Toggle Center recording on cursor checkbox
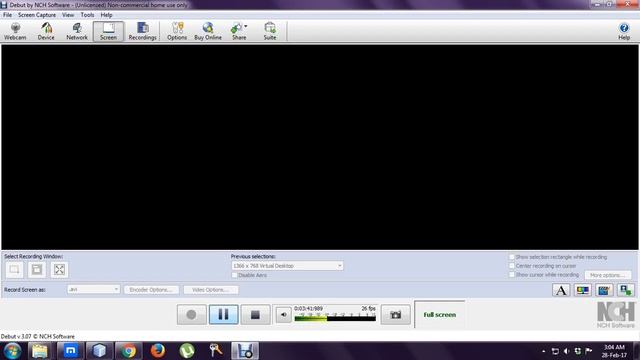 [x=512, y=266]
